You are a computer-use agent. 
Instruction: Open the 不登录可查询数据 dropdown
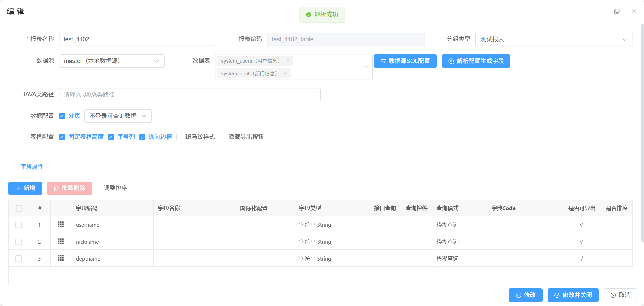pyautogui.click(x=118, y=116)
